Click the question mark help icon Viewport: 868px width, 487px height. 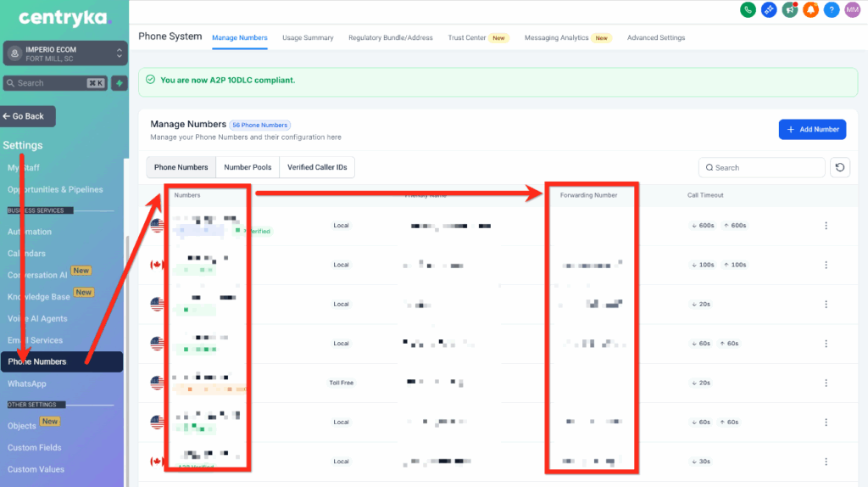pyautogui.click(x=832, y=10)
